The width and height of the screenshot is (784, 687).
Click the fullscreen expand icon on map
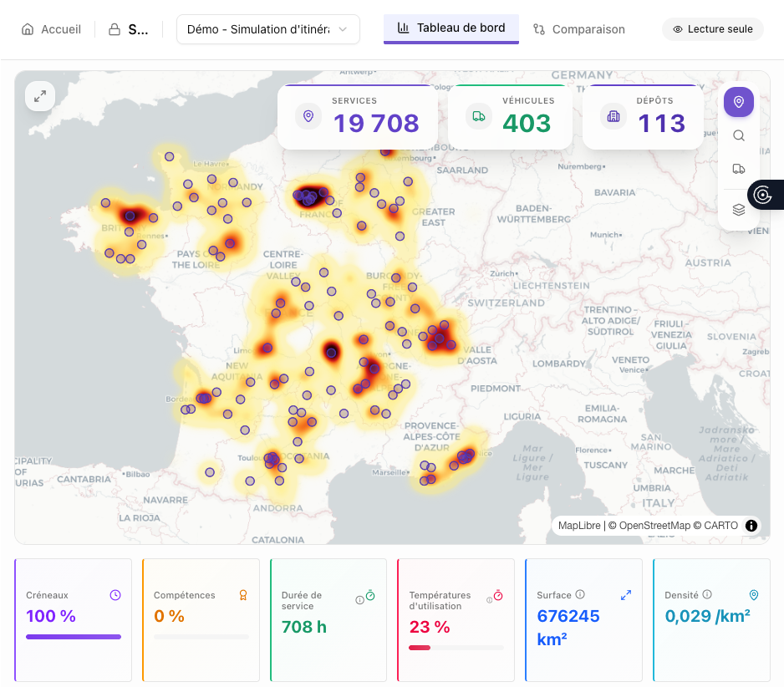tap(40, 96)
